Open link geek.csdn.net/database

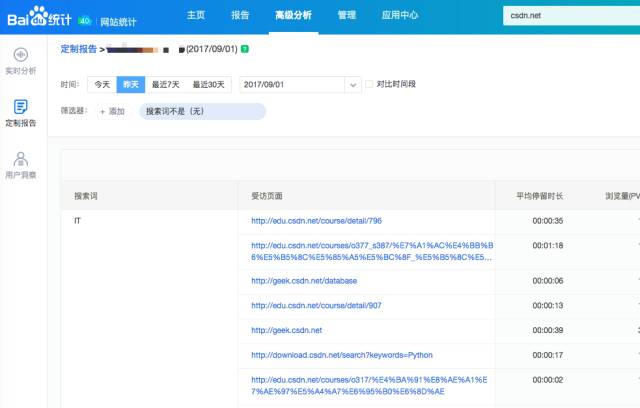point(304,281)
